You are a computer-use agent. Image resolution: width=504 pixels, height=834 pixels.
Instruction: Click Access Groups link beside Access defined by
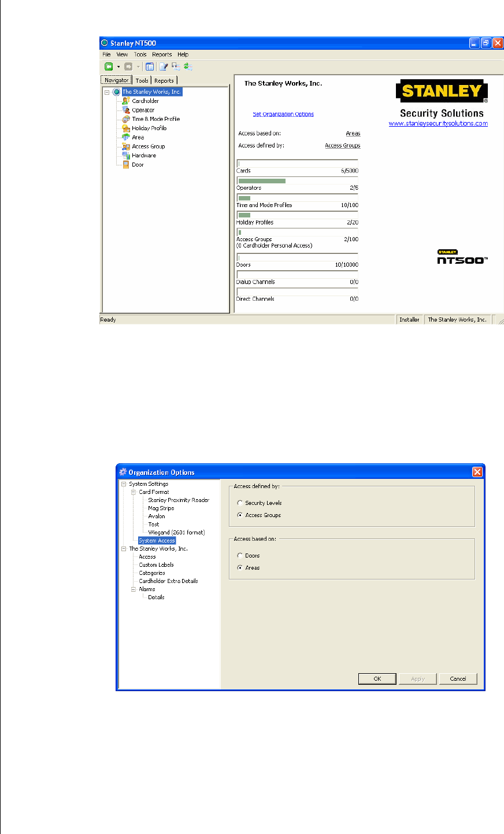pyautogui.click(x=343, y=146)
